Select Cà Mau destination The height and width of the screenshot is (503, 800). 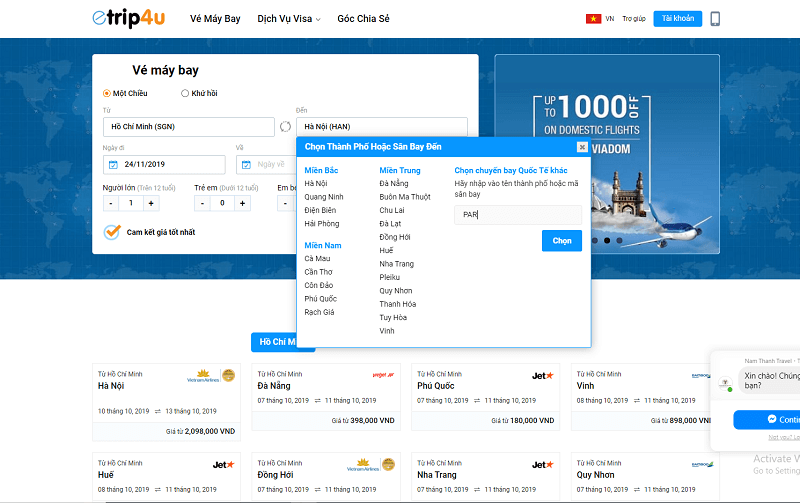tap(317, 259)
